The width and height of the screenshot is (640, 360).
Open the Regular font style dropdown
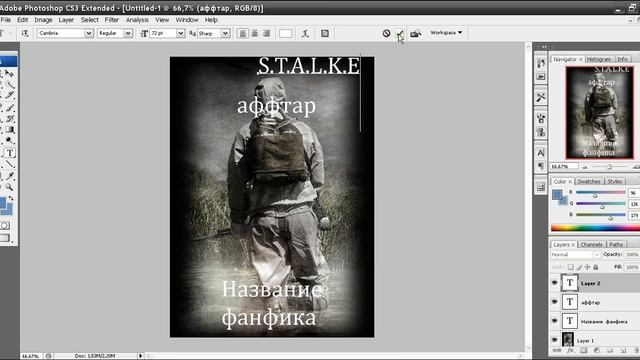[x=128, y=33]
